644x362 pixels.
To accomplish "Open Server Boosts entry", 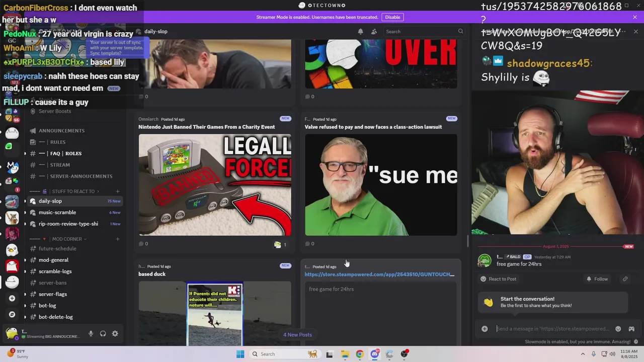I will [75, 111].
